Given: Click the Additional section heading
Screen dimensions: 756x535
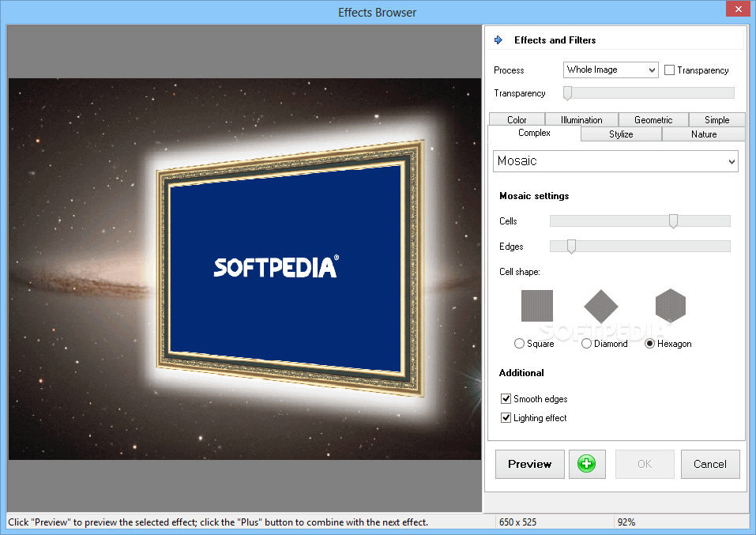Looking at the screenshot, I should click(x=521, y=373).
